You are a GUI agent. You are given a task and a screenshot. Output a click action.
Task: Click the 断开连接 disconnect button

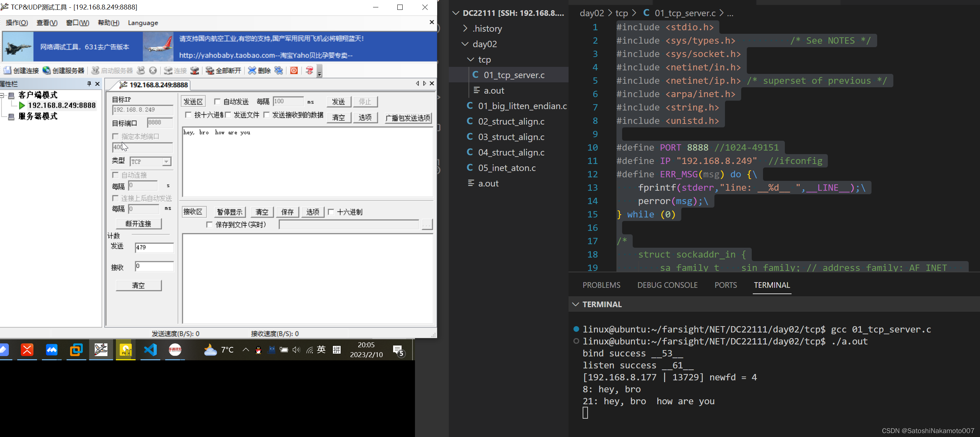coord(138,223)
